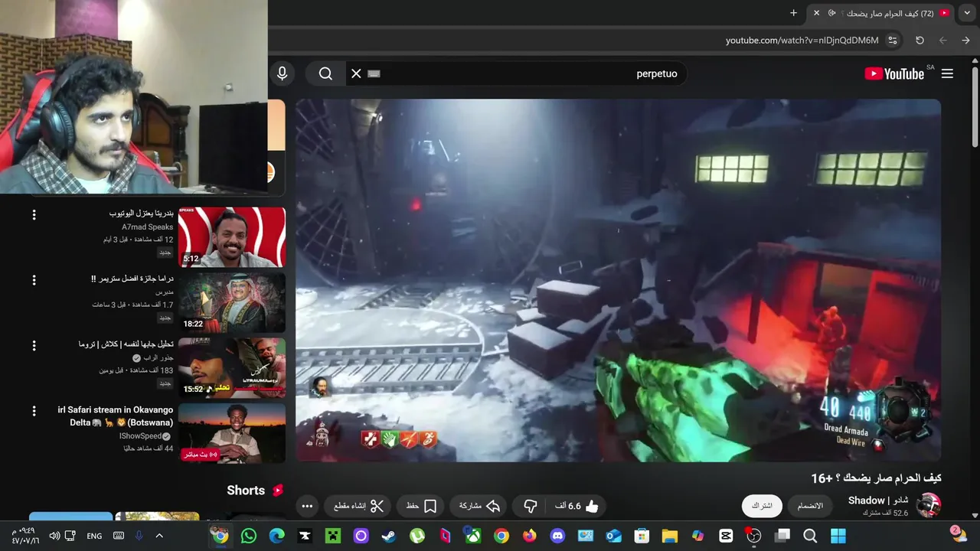Select the YouTube URL in address bar

pos(802,41)
